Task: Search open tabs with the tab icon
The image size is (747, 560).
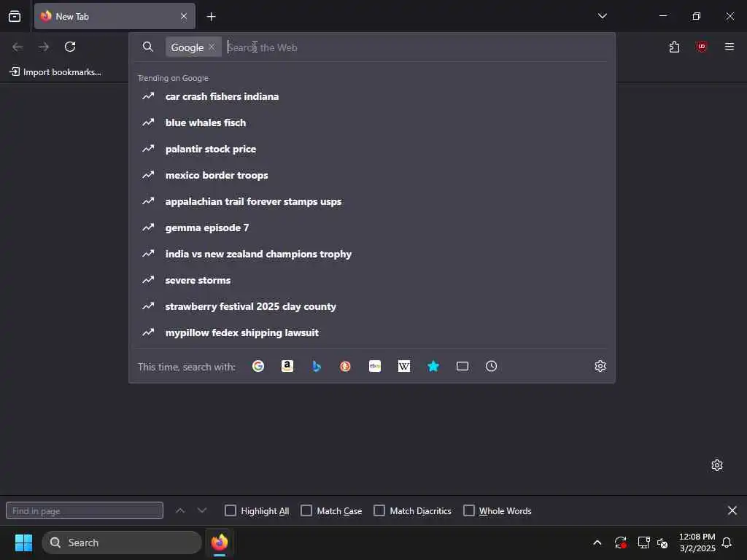Action: pos(462,366)
